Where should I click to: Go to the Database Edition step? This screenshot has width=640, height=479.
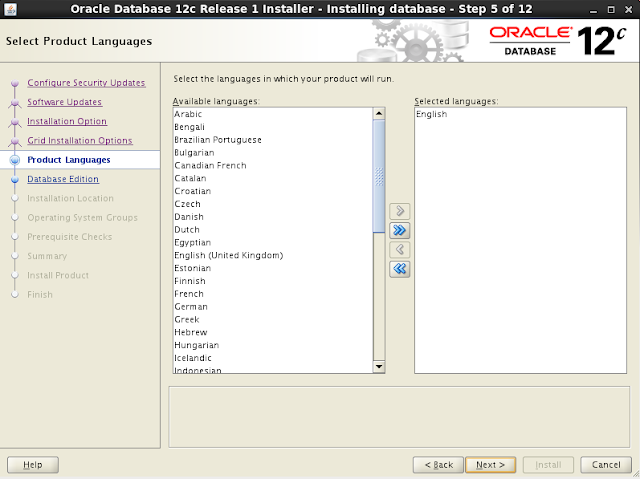[63, 179]
